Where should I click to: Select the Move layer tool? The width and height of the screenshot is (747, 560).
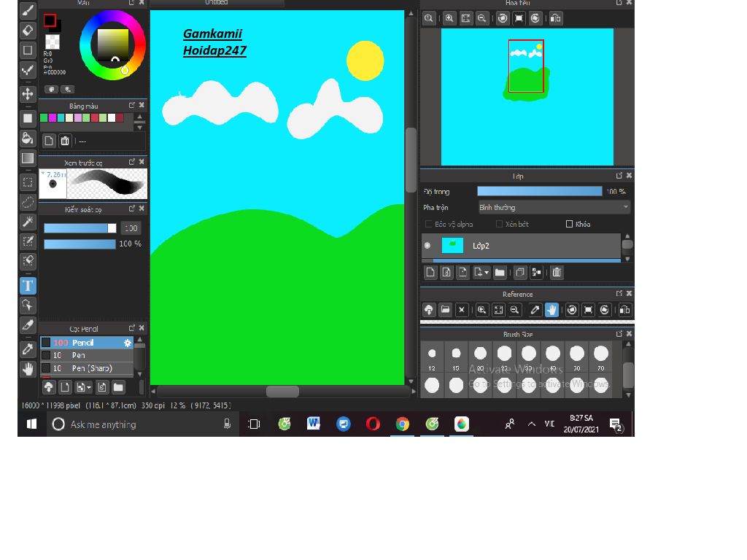pyautogui.click(x=28, y=94)
